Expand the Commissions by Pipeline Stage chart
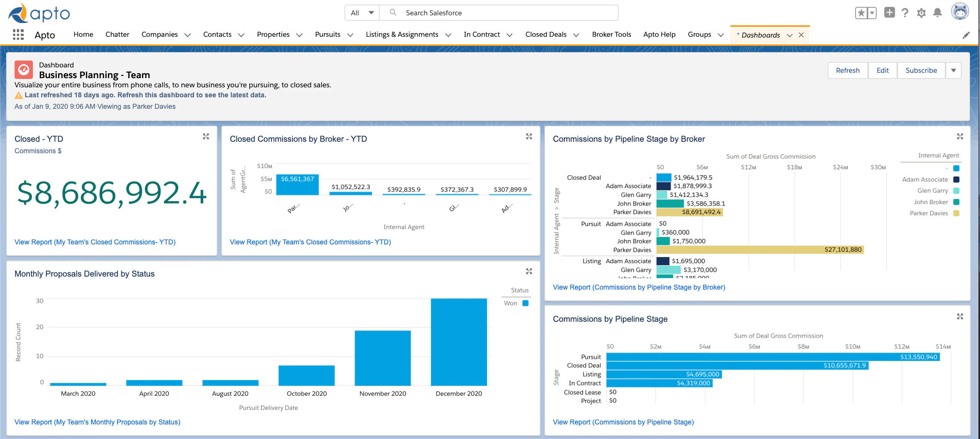Viewport: 980px width, 439px height. point(960,316)
